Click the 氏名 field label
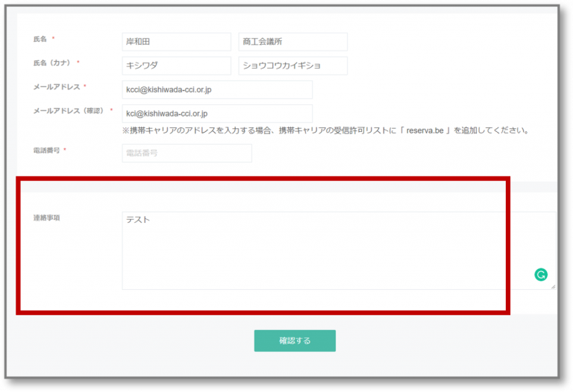This screenshot has height=392, width=573. point(40,39)
